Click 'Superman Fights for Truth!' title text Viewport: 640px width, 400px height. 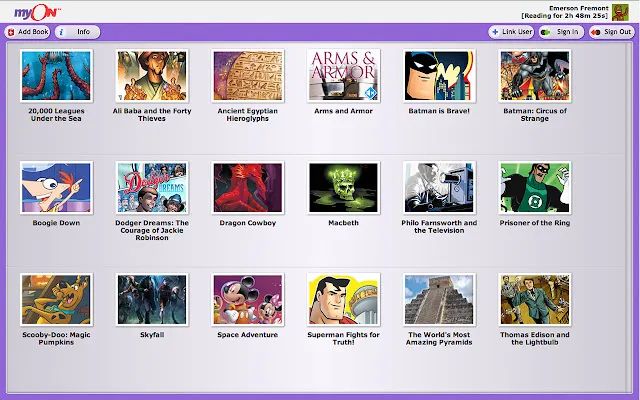(x=343, y=338)
